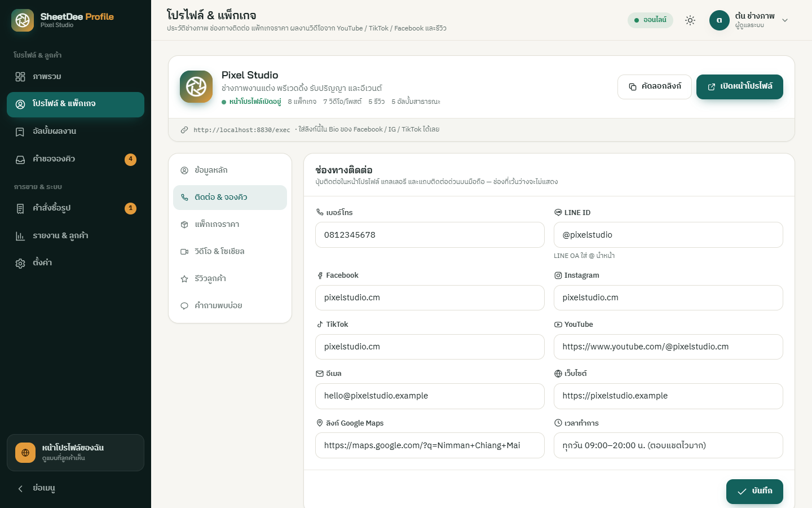Click the globe icon in the หน้าโปรไฟล์ของฉัน card
This screenshot has width=812, height=508.
click(25, 453)
